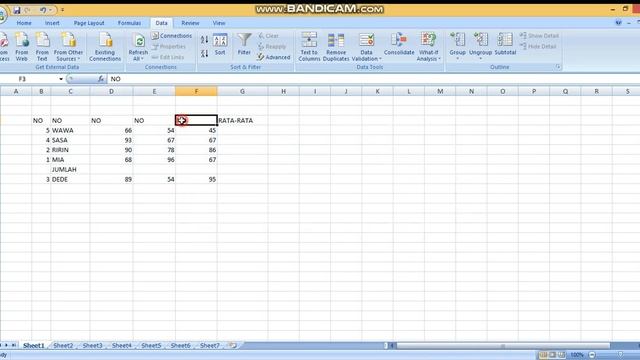Switch to the Insert tab
This screenshot has width=640, height=360.
tap(52, 23)
